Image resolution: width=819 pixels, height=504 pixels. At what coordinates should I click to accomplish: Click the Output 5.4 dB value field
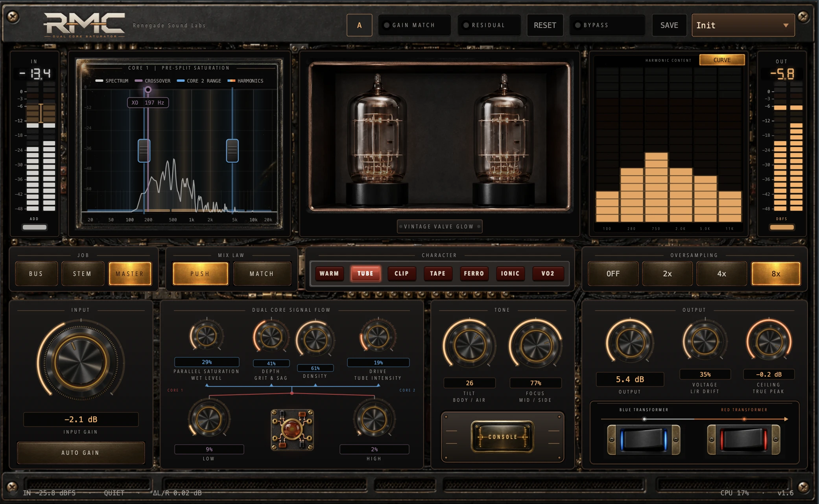pos(630,379)
